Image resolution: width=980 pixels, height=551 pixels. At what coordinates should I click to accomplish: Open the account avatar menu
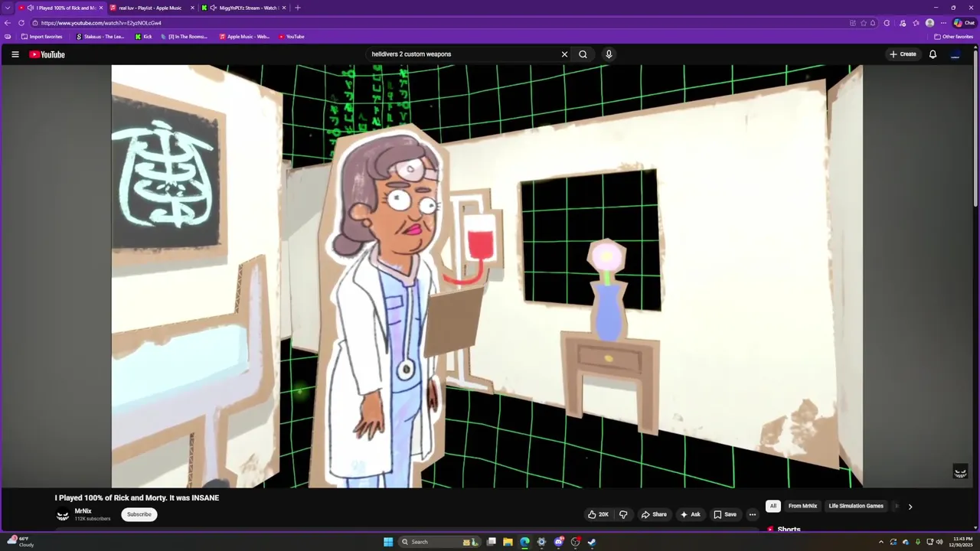coord(955,54)
